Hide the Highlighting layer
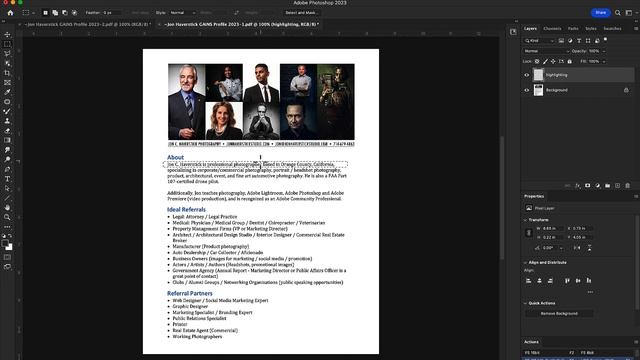640x360 pixels. [x=527, y=75]
